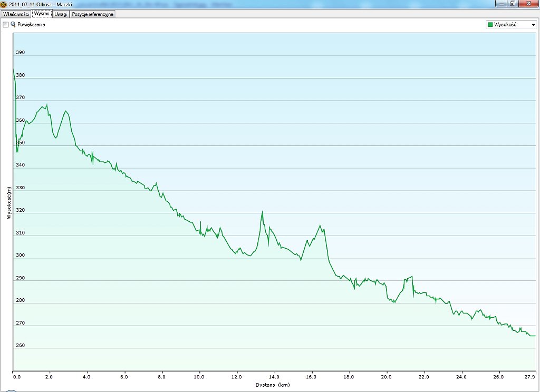Click the elevation peak near 16.4 km
540x392 pixels.
click(320, 226)
